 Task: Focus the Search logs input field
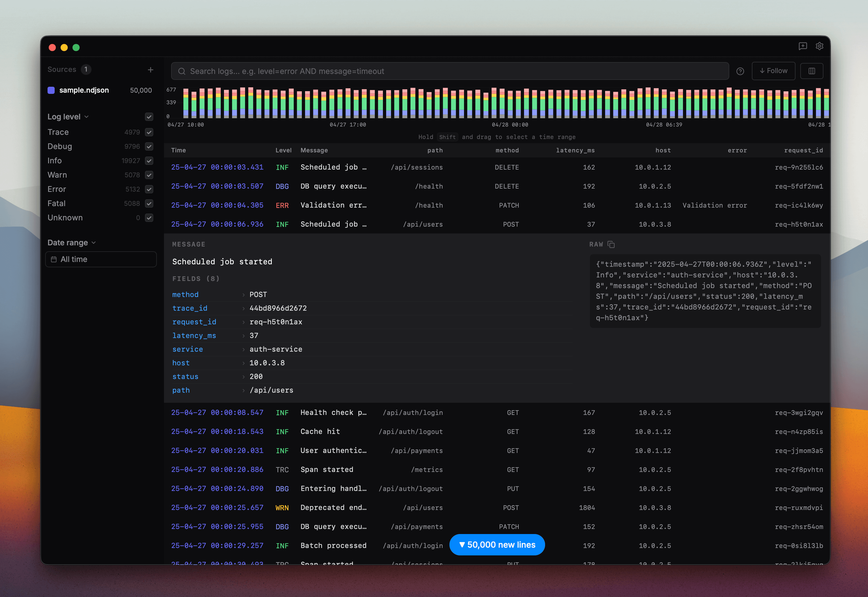pos(450,71)
